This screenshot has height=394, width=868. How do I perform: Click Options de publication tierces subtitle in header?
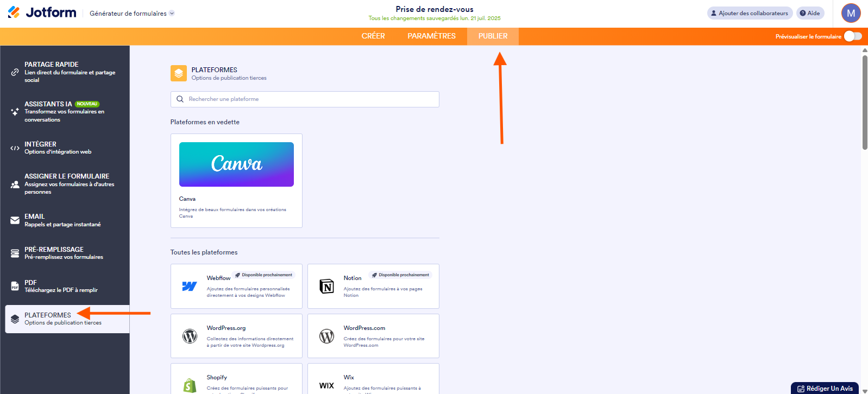click(x=229, y=78)
